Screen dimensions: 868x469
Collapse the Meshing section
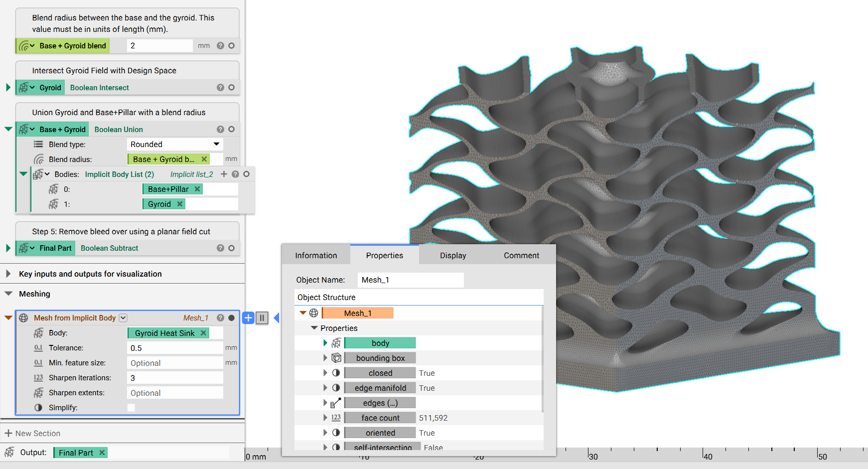click(8, 294)
